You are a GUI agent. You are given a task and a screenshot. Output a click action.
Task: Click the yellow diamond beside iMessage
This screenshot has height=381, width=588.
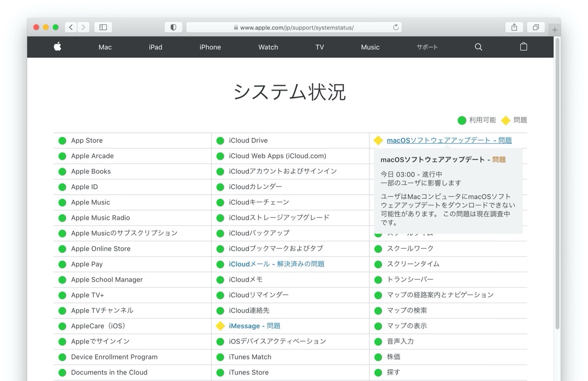220,326
